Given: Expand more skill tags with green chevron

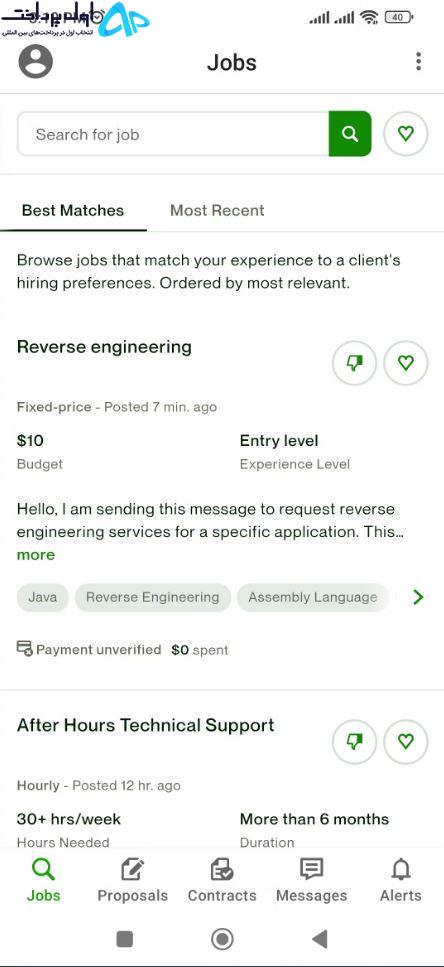Looking at the screenshot, I should pyautogui.click(x=419, y=597).
